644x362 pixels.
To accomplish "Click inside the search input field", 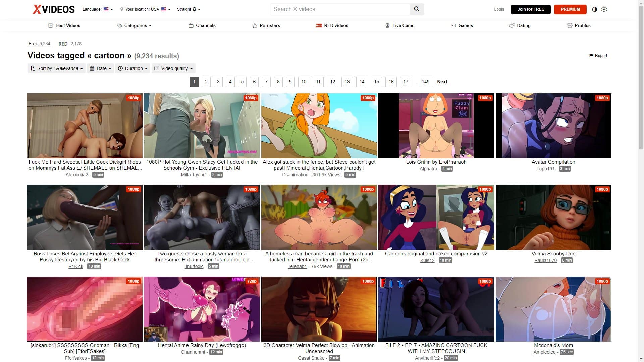I will pos(339,9).
